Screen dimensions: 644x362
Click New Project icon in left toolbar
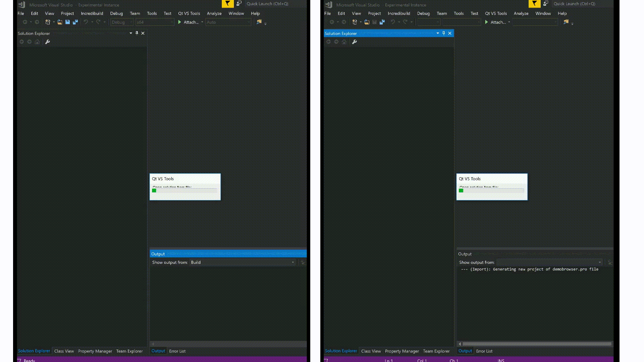tap(48, 22)
